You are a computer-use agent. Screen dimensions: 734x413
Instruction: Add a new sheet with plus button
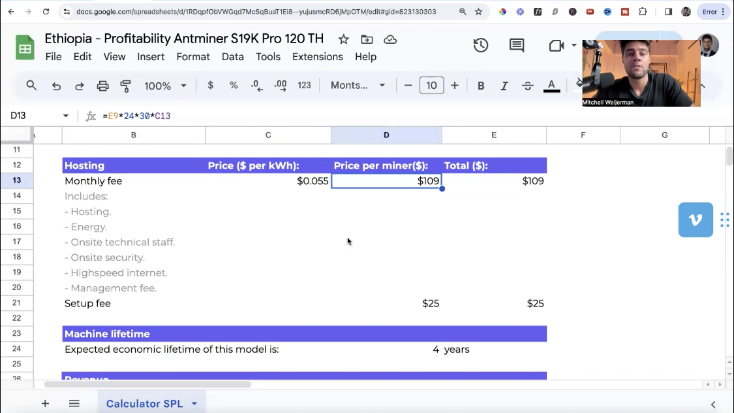(45, 403)
